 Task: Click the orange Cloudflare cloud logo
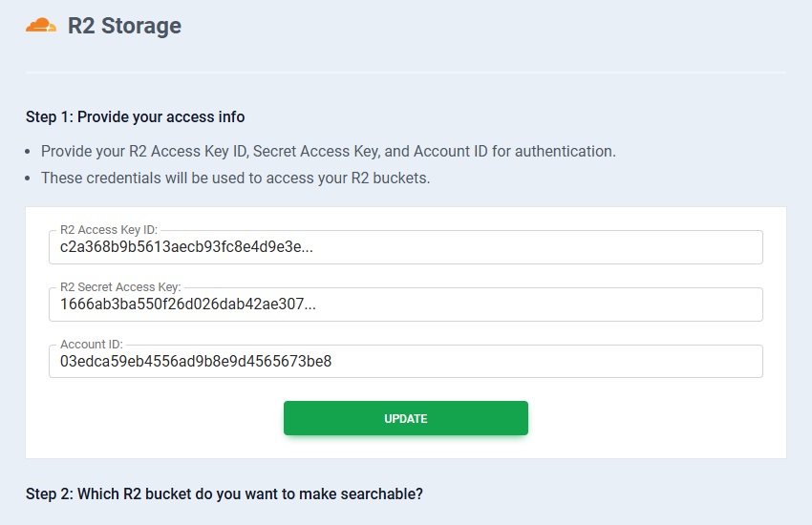[41, 26]
